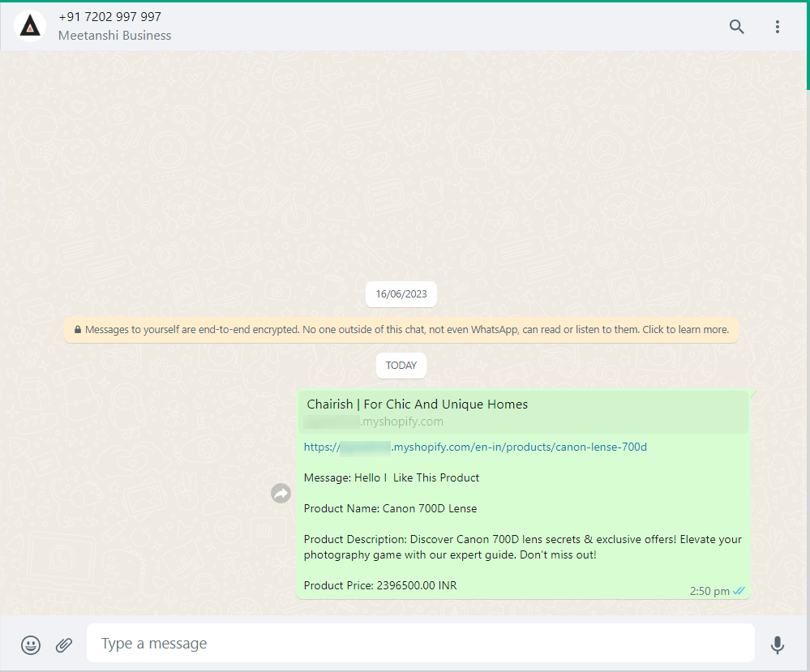This screenshot has height=672, width=810.
Task: Open the canon-lense-700d product link
Action: coord(475,447)
